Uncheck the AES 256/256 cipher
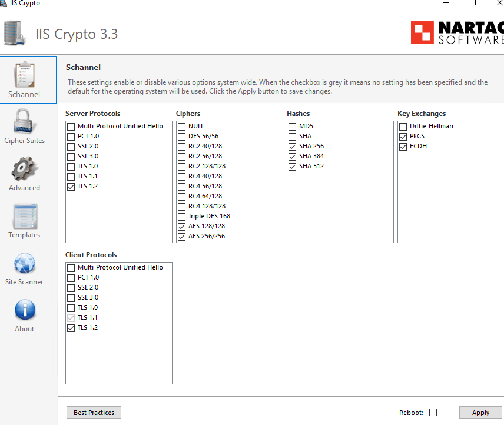This screenshot has width=504, height=425. pos(181,237)
